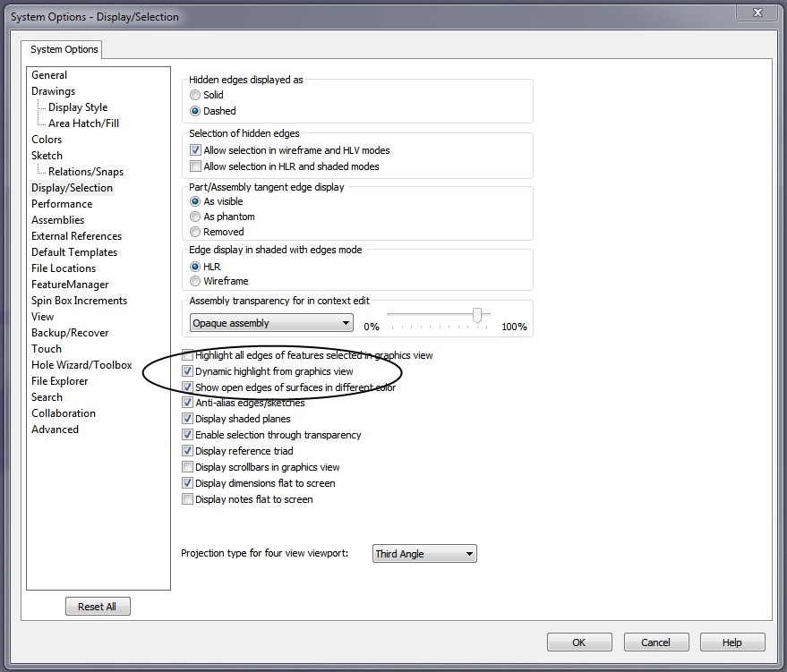The image size is (787, 672).
Task: Open File Locations options
Action: tap(64, 268)
